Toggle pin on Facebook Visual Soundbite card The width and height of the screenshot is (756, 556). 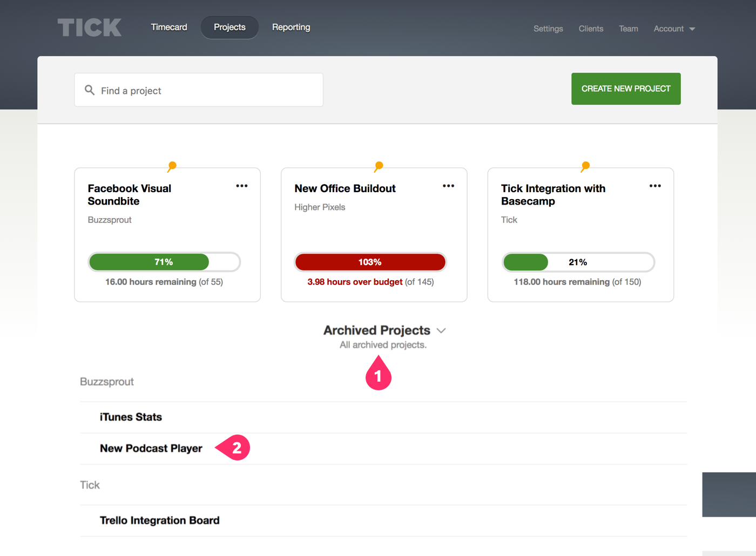click(x=172, y=166)
